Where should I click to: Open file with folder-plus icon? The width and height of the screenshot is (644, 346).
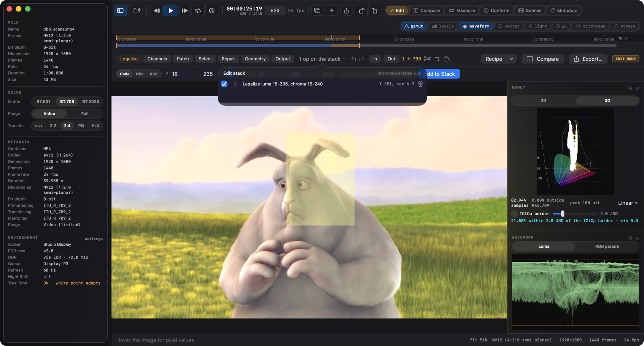(137, 10)
